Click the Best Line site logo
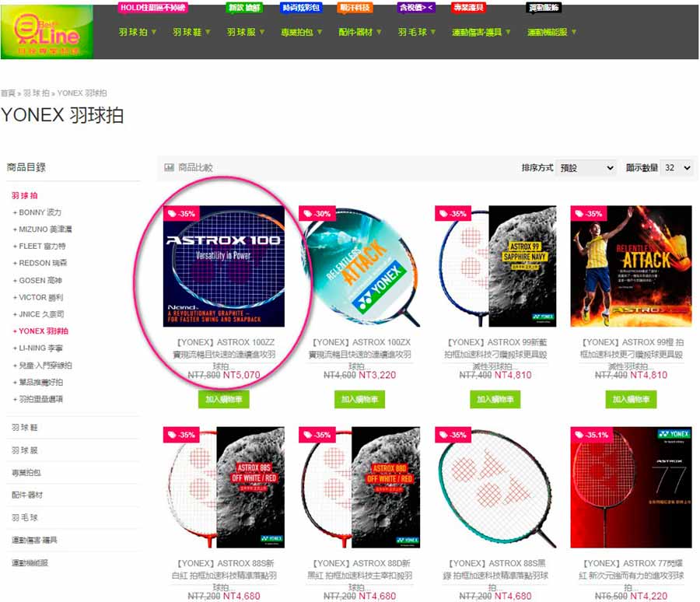 point(47,32)
